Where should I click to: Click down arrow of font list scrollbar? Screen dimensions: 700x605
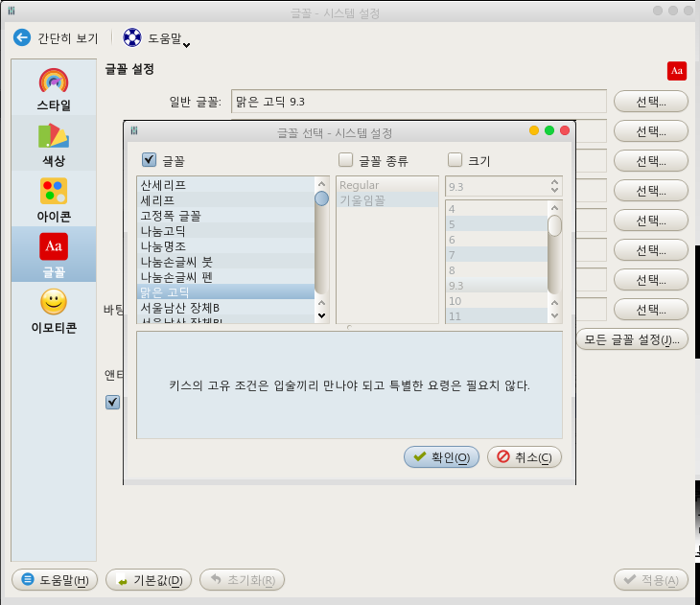pos(321,315)
